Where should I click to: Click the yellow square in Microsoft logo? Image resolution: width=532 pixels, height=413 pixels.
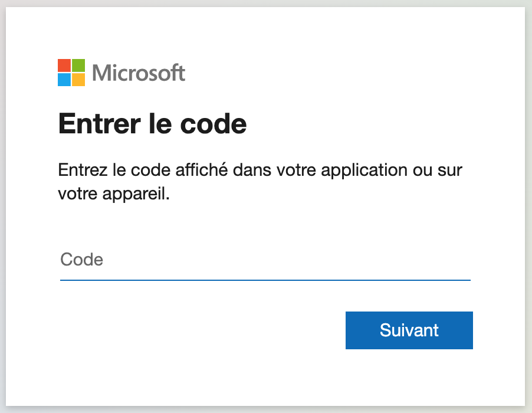click(x=78, y=80)
